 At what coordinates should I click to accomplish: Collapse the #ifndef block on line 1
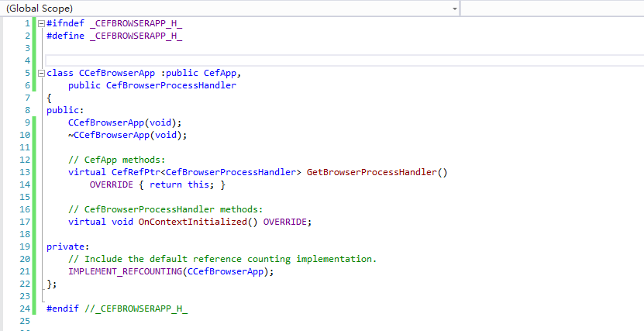41,24
